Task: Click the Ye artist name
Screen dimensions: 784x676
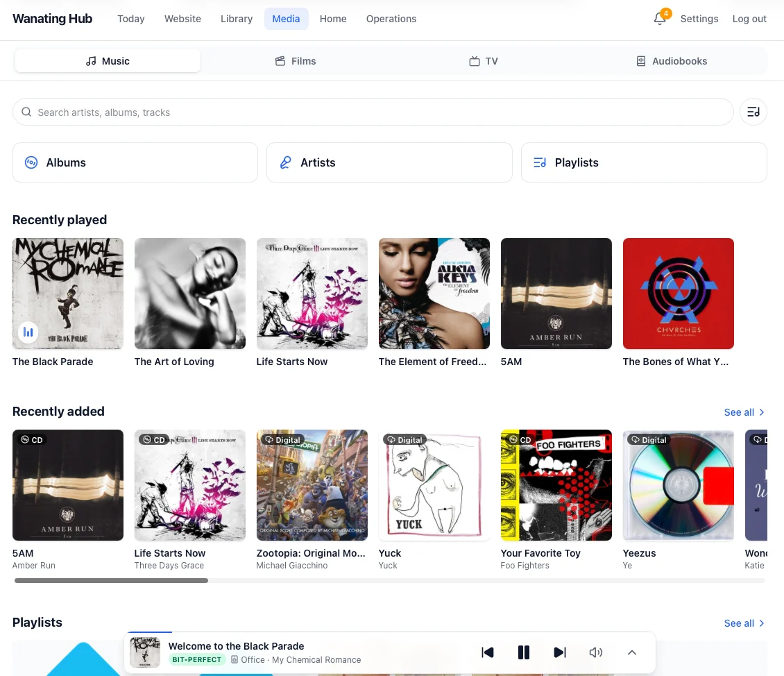Action: point(627,566)
